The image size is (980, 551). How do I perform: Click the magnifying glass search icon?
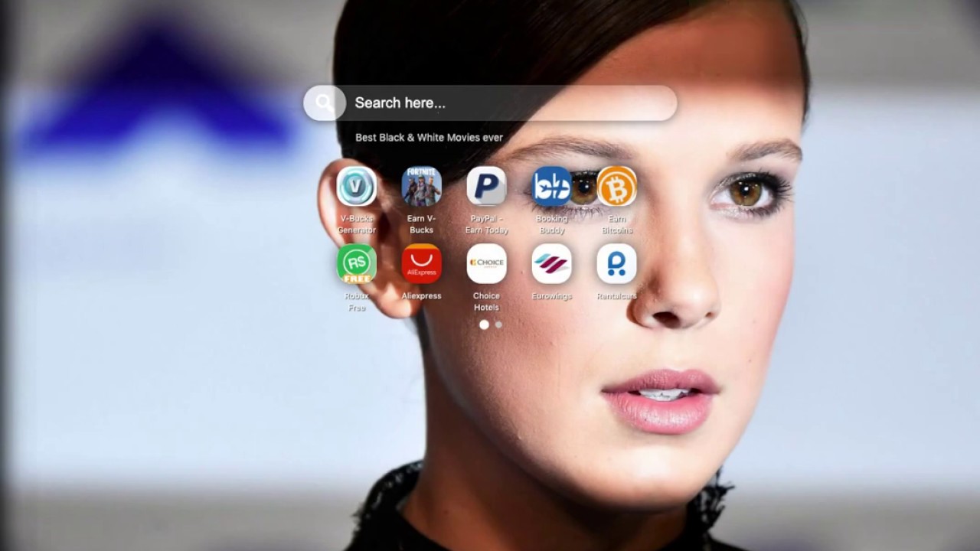325,103
